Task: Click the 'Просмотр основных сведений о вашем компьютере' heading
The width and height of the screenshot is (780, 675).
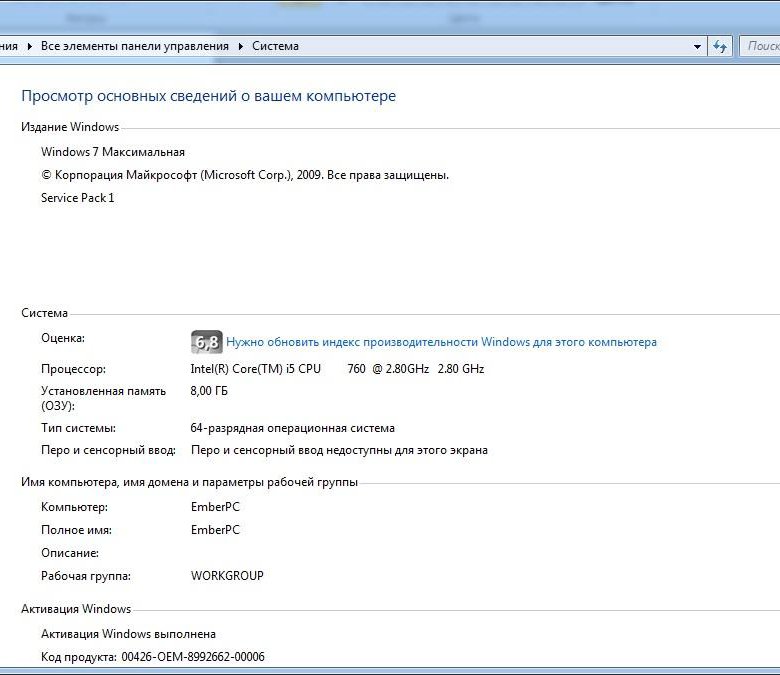Action: pyautogui.click(x=208, y=96)
